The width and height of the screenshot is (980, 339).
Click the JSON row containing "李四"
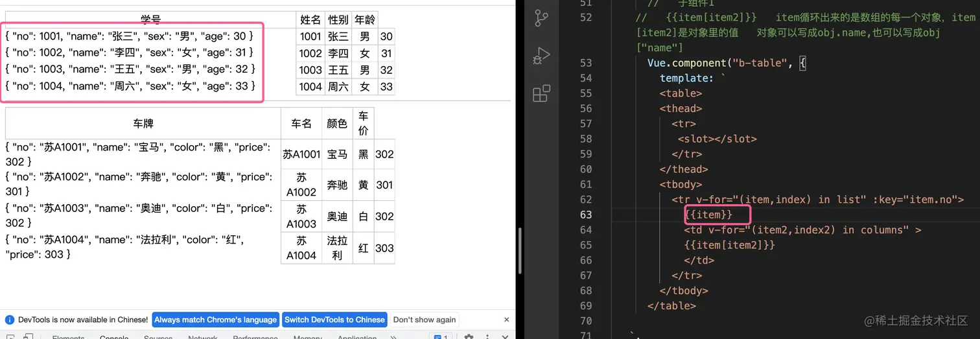click(130, 53)
